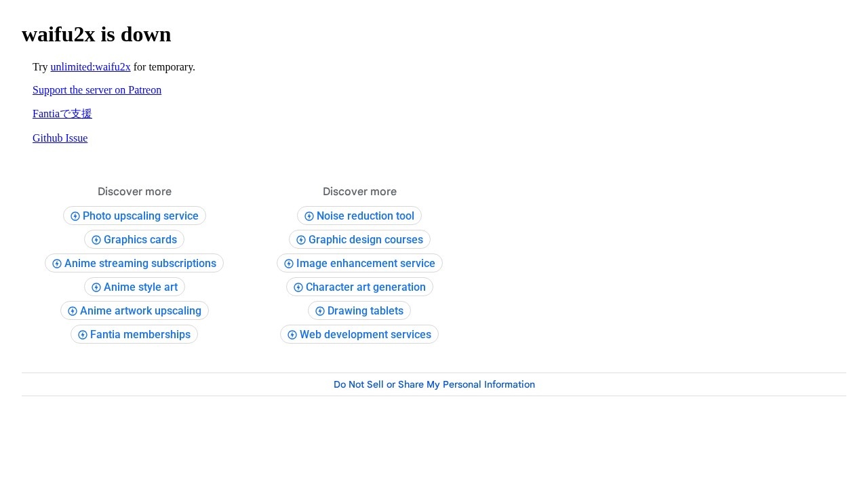Click the icon beside Web development services
Viewport: 868px width, 488px height.
coord(292,335)
